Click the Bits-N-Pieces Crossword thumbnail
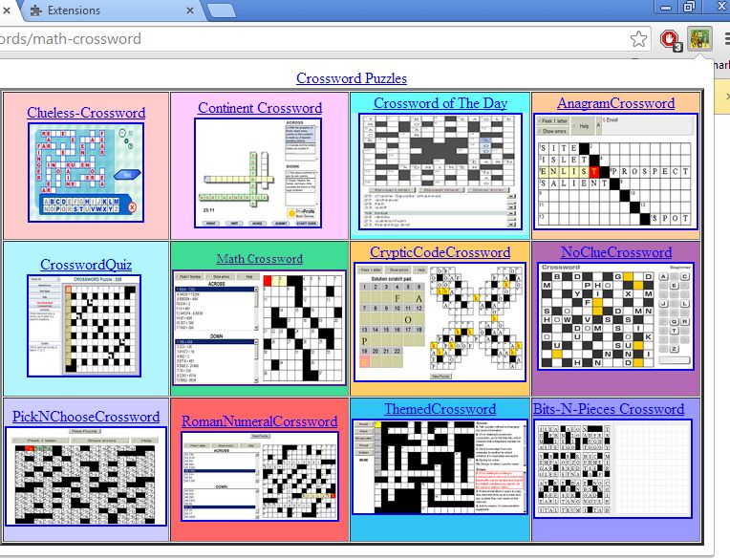 click(x=612, y=469)
